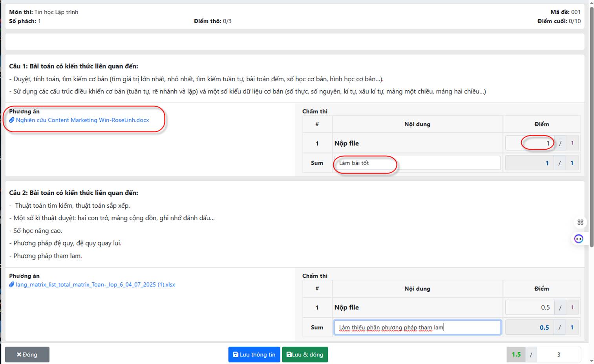594x364 pixels.
Task: Click Lưu & đóng button
Action: pos(305,355)
